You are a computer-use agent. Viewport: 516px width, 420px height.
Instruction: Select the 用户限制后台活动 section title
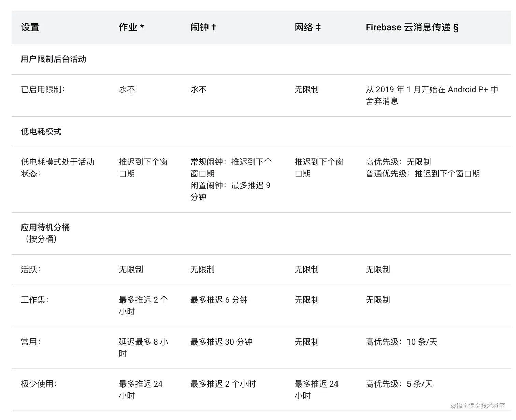(54, 59)
